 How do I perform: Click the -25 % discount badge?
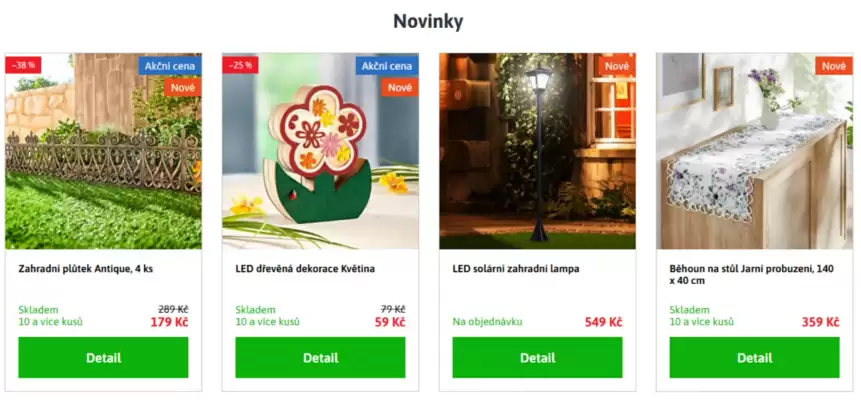click(x=241, y=65)
